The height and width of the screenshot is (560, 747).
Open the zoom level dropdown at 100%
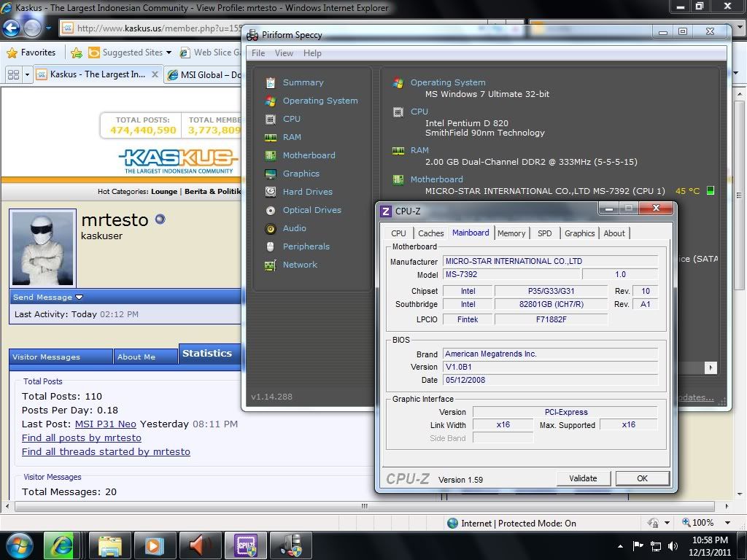(x=727, y=523)
